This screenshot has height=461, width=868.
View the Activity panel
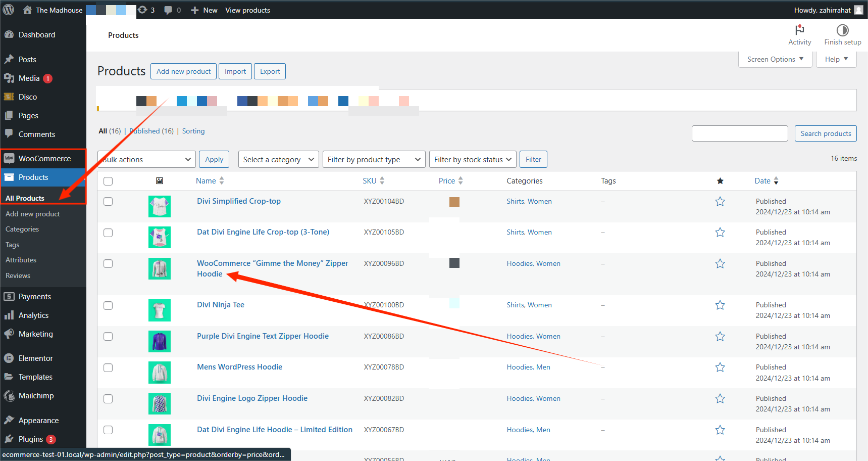coord(799,34)
